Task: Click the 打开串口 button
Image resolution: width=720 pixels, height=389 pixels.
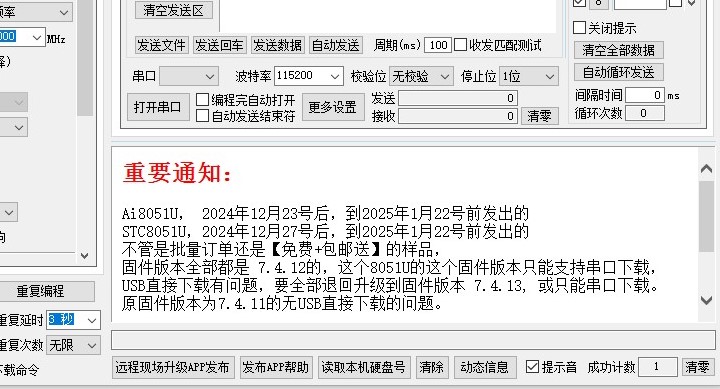Action: [x=158, y=107]
